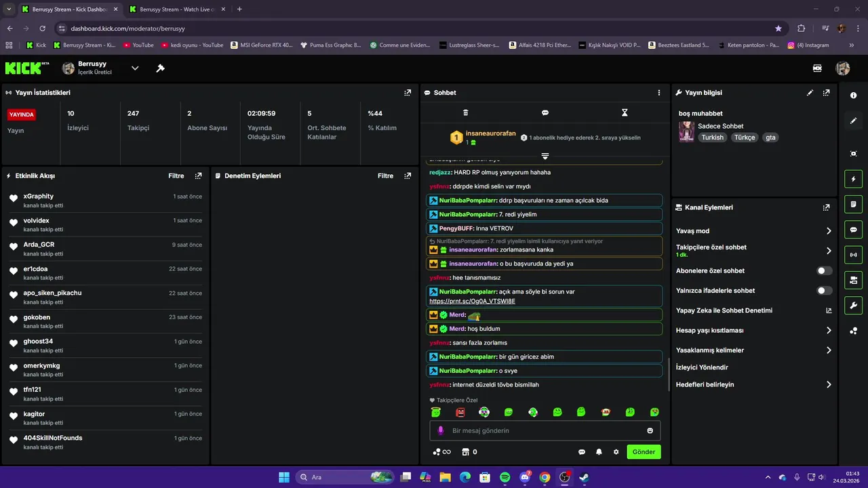
Task: Toggle the broadcast signal widget in right sidebar
Action: 853,255
